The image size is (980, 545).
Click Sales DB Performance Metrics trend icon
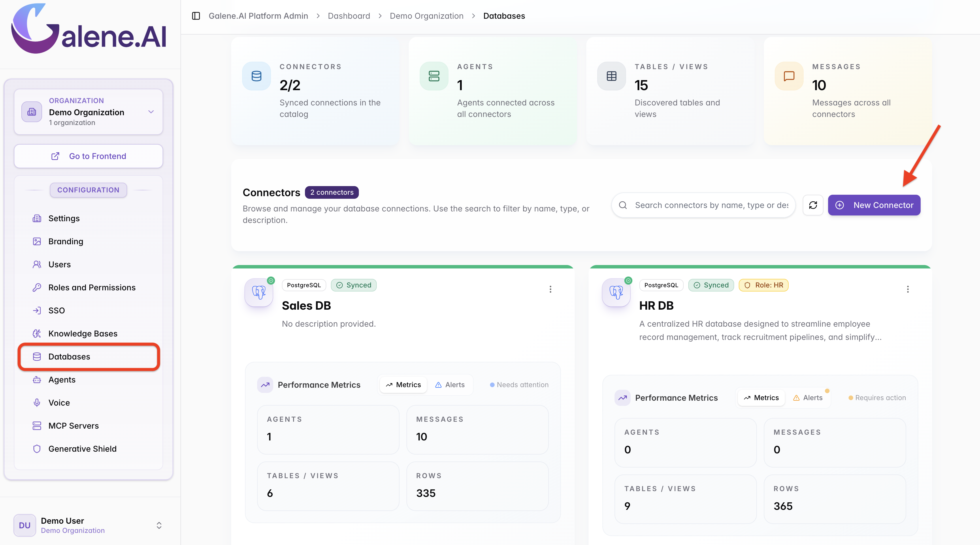(265, 385)
